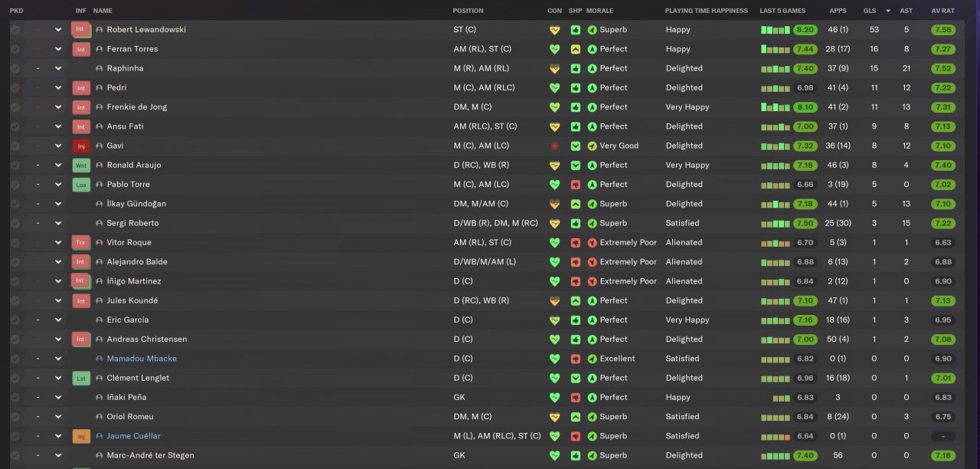980x469 pixels.
Task: Open Marc-André ter Stegen's player name link
Action: point(150,455)
